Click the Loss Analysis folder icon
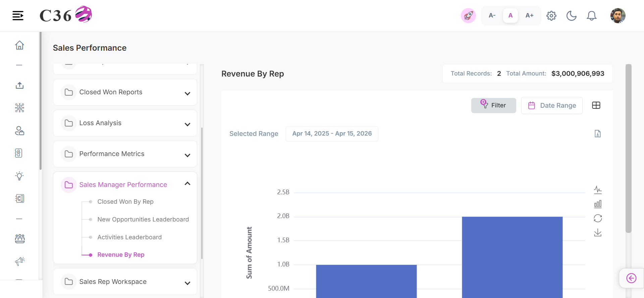The height and width of the screenshot is (298, 644). (69, 123)
